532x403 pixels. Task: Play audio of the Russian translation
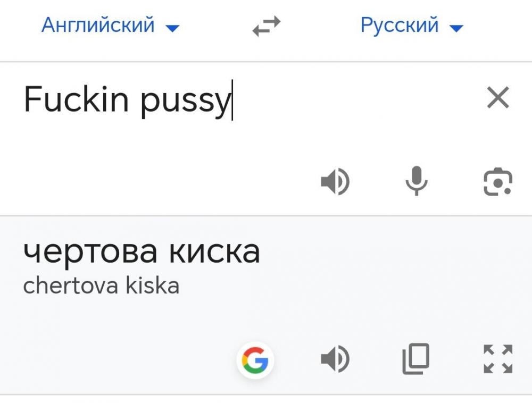tap(335, 360)
